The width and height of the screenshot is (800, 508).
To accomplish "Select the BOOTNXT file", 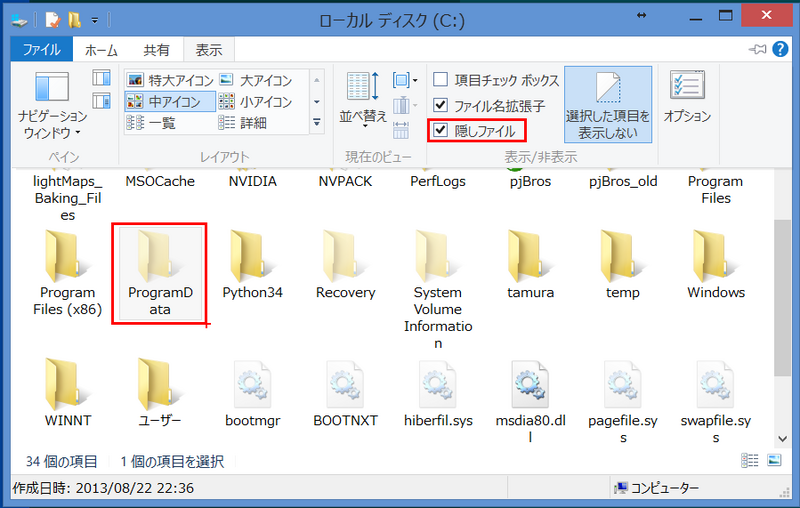I will pos(345,394).
